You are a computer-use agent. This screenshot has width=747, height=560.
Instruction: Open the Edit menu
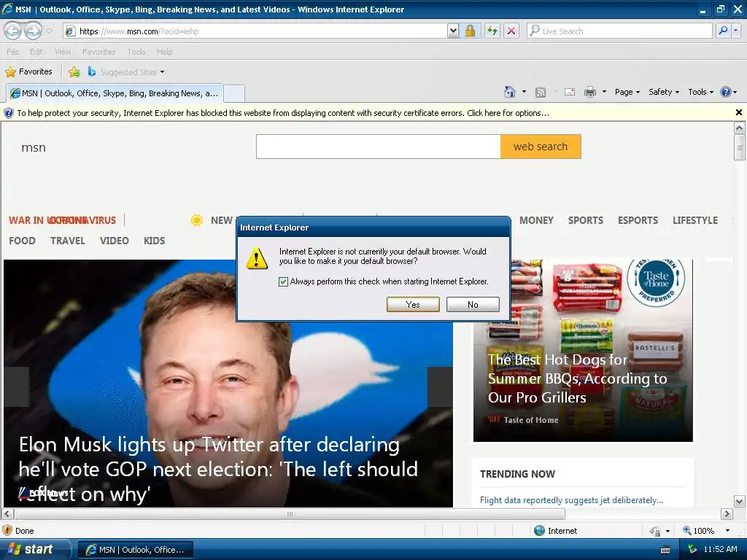click(36, 52)
